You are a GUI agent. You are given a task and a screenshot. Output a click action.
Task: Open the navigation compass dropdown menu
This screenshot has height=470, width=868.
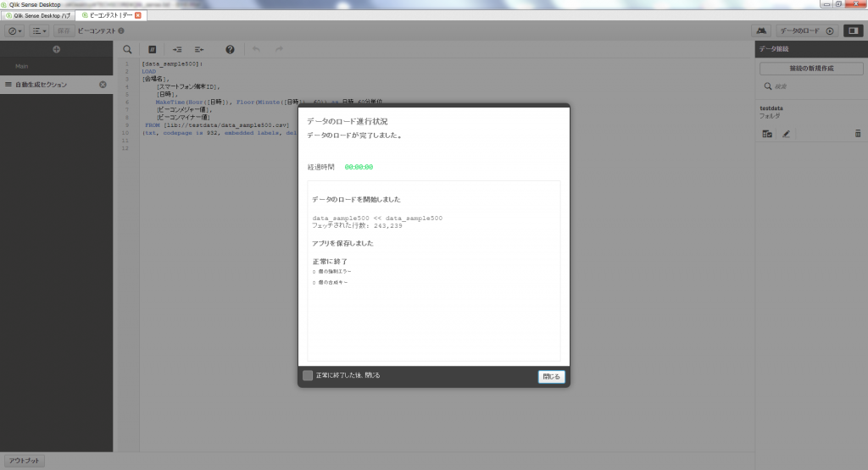[x=15, y=30]
